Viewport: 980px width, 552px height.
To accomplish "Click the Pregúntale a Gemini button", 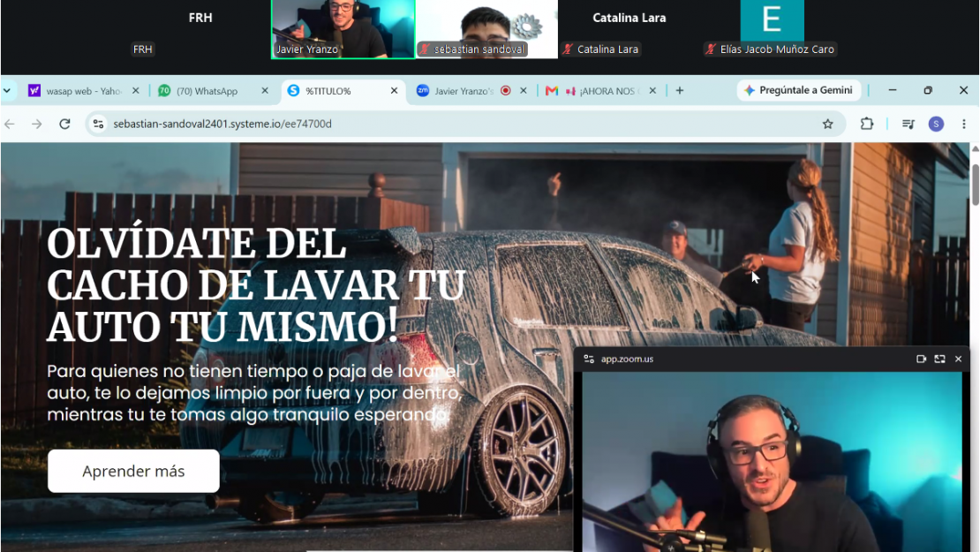I will pos(798,90).
